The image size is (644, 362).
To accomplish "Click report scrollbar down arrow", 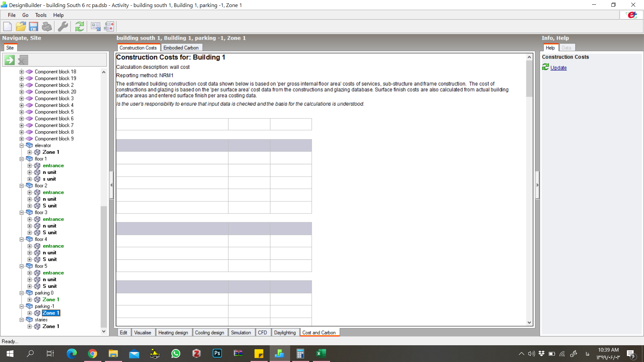I will [x=529, y=323].
